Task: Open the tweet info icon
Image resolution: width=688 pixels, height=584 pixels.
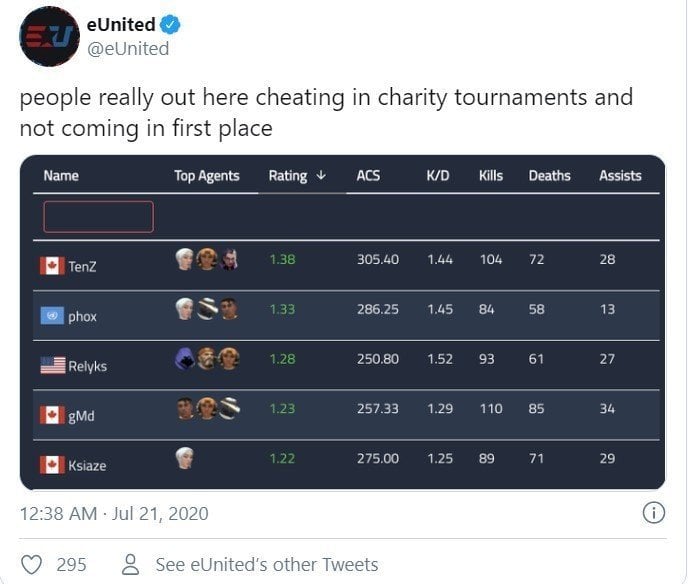Action: (x=654, y=512)
